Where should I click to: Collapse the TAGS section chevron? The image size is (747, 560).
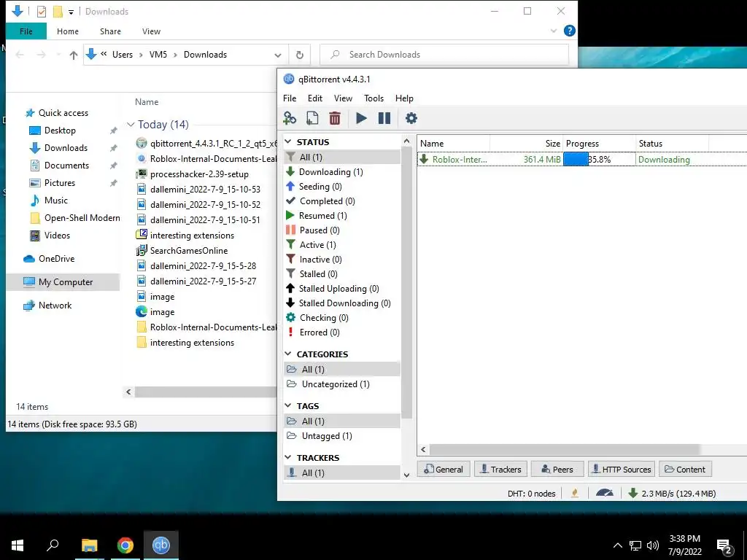[x=287, y=405]
